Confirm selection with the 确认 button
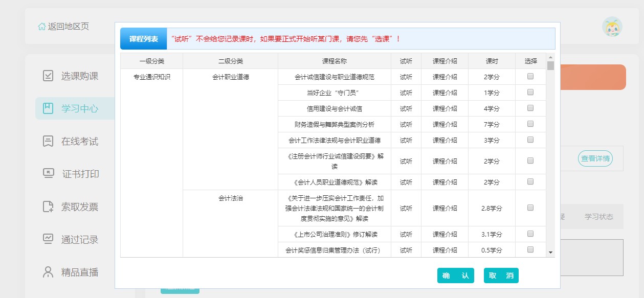Viewport: 644px width, 298px height. [455, 275]
